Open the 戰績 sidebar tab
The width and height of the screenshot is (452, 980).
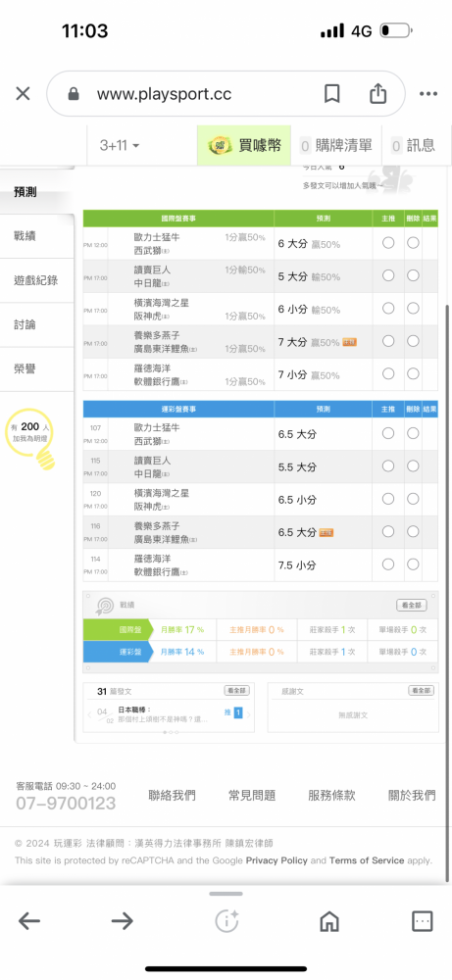click(x=36, y=235)
